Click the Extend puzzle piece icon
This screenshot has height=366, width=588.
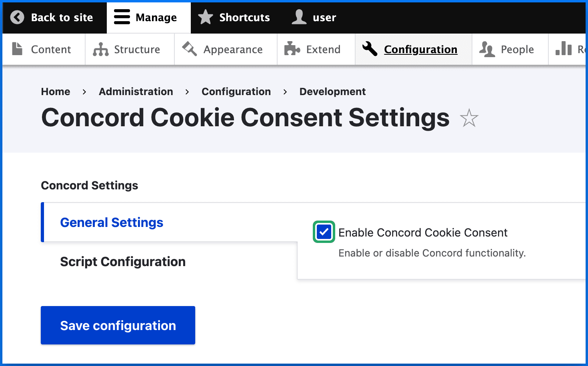[292, 49]
